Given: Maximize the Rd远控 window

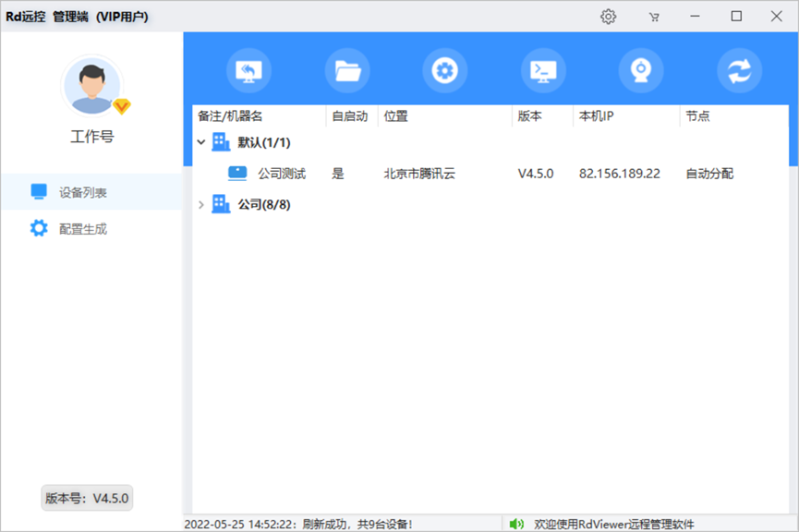Looking at the screenshot, I should pos(736,17).
